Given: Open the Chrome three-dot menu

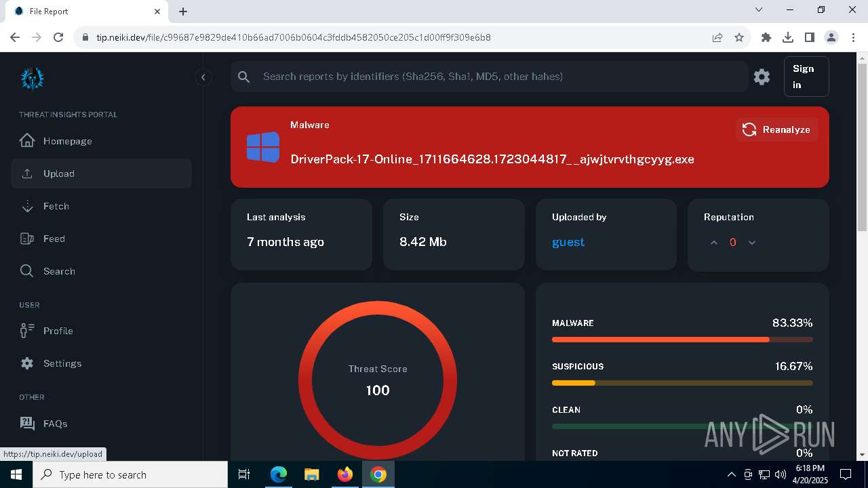Looking at the screenshot, I should 852,37.
